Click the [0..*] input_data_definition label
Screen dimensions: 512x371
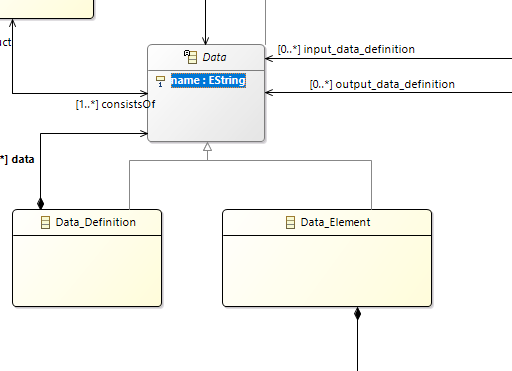346,49
